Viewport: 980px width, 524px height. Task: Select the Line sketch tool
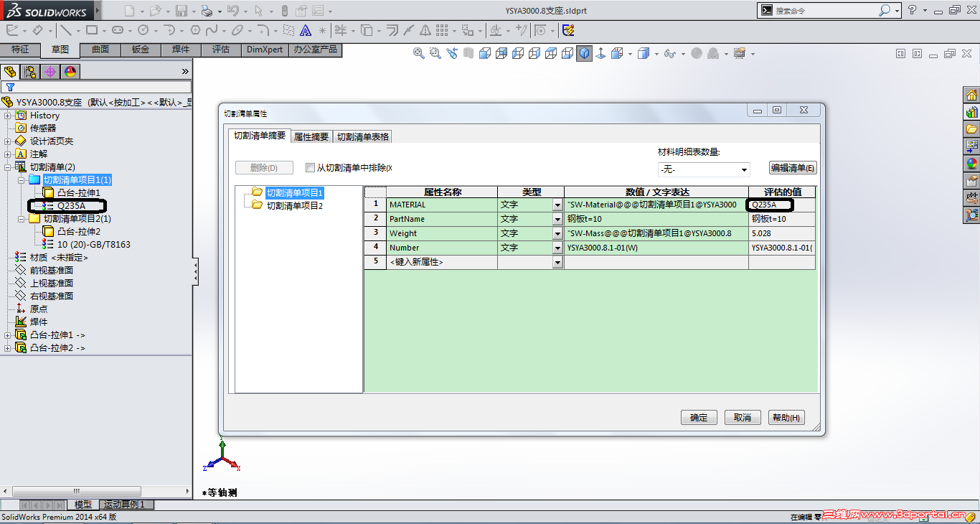pos(65,30)
